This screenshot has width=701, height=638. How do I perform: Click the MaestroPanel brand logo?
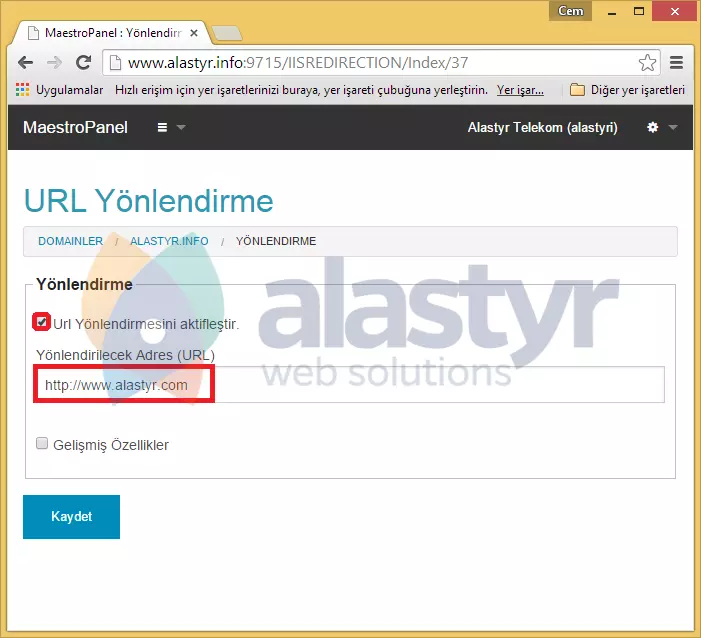(75, 127)
